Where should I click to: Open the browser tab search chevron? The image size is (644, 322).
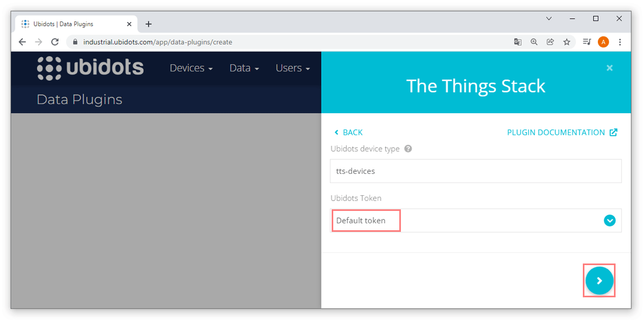[x=549, y=18]
